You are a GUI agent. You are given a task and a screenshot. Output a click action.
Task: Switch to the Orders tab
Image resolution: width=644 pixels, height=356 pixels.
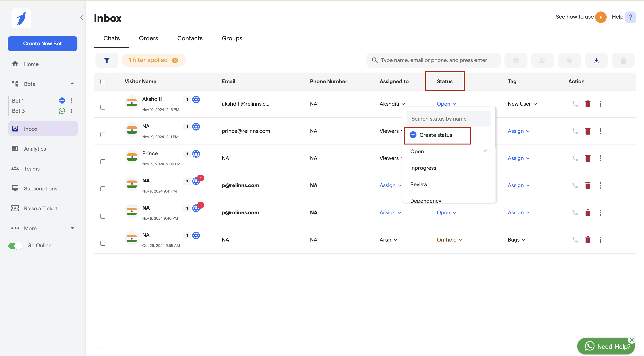(148, 38)
